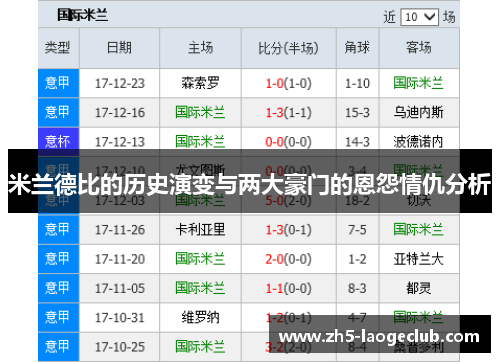Click away team 波德诺内
The height and width of the screenshot is (362, 500).
pos(418,142)
